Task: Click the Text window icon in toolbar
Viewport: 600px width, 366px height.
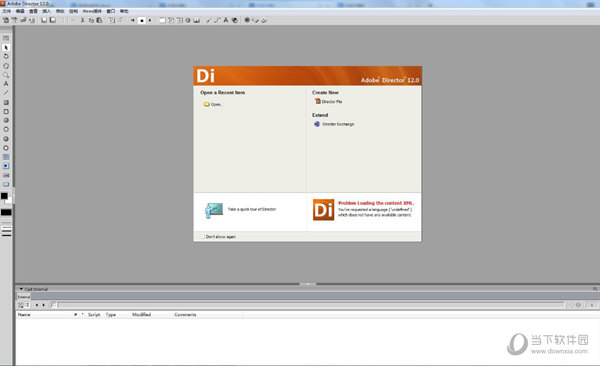Action: pos(226,20)
